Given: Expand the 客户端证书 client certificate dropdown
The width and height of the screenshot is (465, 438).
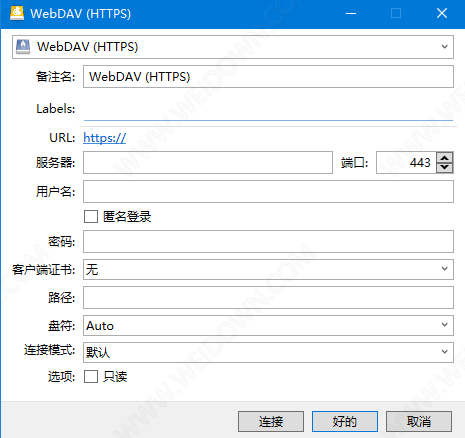Looking at the screenshot, I should tap(268, 269).
